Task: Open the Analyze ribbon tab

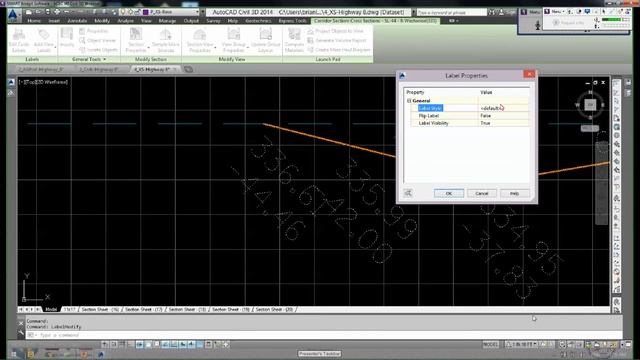Action: [125, 20]
